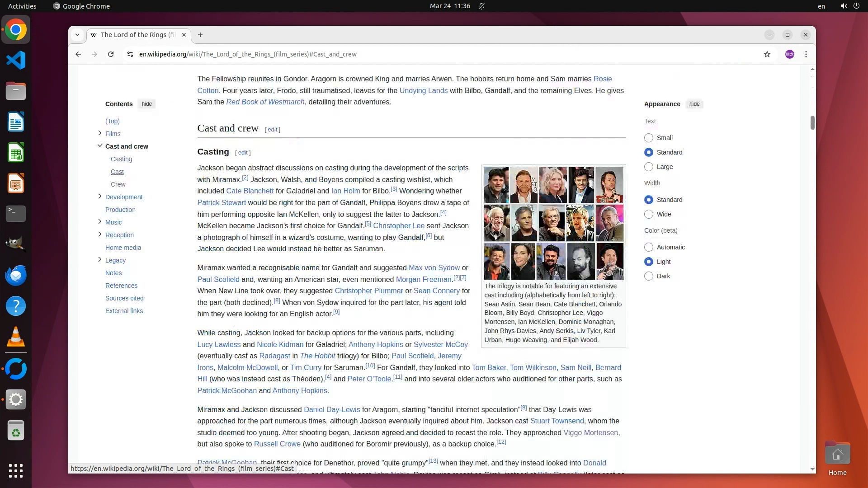Screen dimensions: 868x488
Task: Go to References in contents
Action: [x=121, y=286]
